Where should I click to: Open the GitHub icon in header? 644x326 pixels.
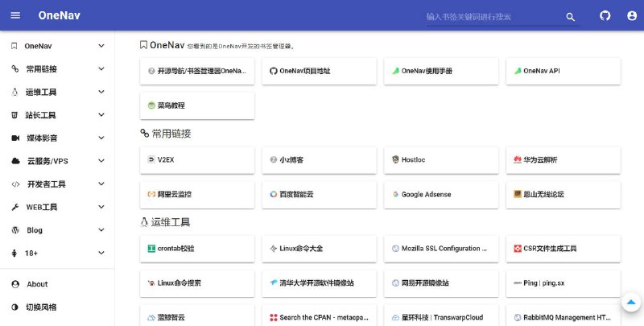605,16
